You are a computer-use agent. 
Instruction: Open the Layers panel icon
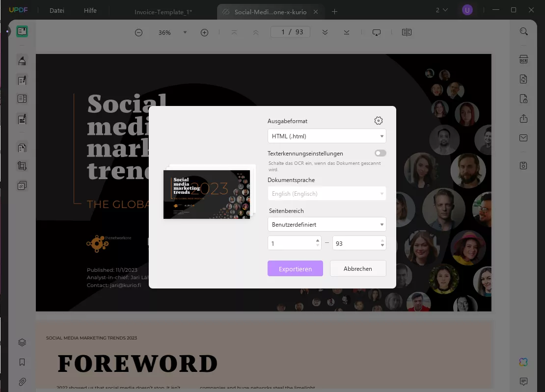[x=22, y=342]
